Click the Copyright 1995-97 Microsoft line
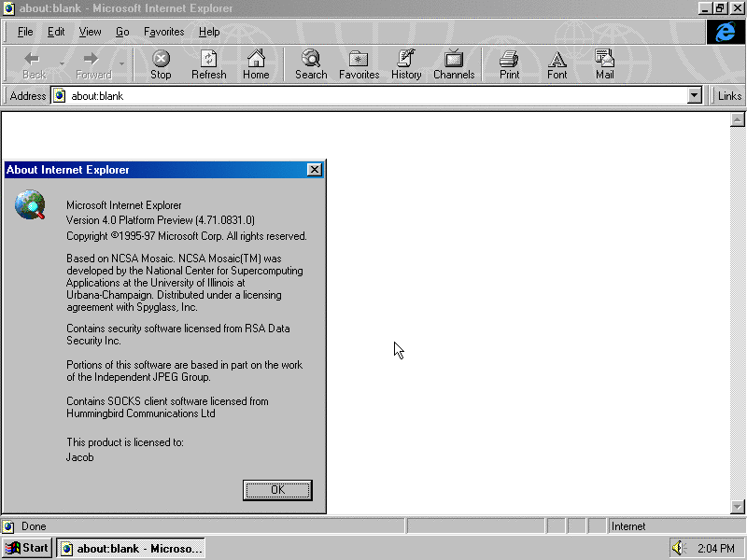This screenshot has height=560, width=747. click(x=186, y=236)
